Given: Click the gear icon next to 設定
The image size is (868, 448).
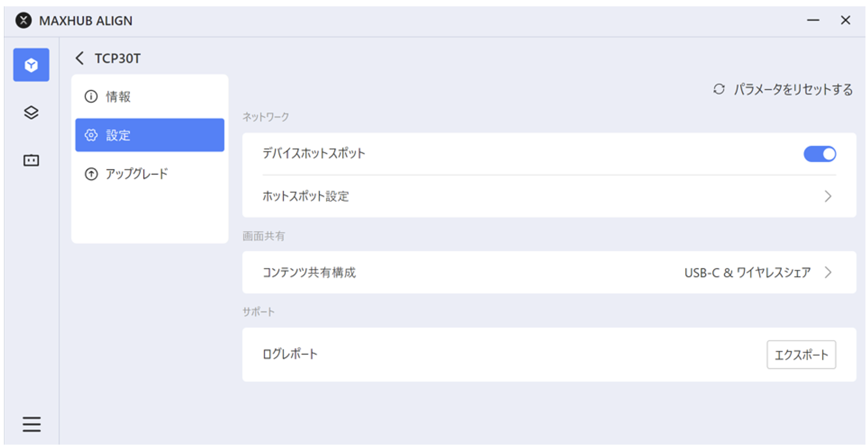Looking at the screenshot, I should pos(91,135).
